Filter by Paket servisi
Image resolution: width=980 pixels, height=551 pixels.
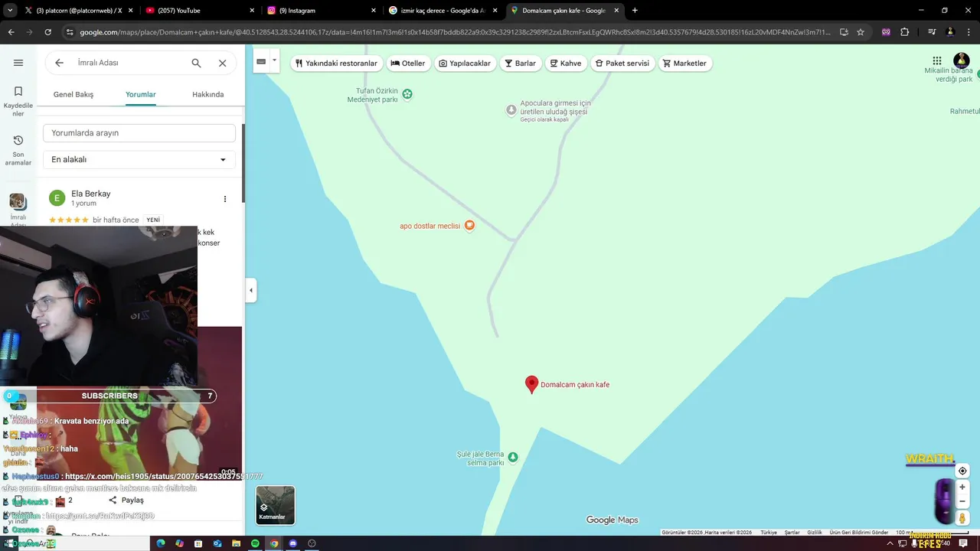point(622,63)
